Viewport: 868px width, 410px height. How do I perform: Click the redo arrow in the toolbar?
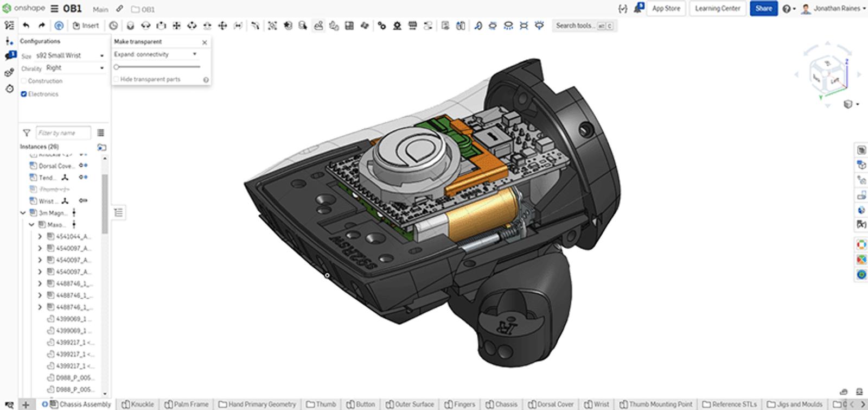point(41,26)
